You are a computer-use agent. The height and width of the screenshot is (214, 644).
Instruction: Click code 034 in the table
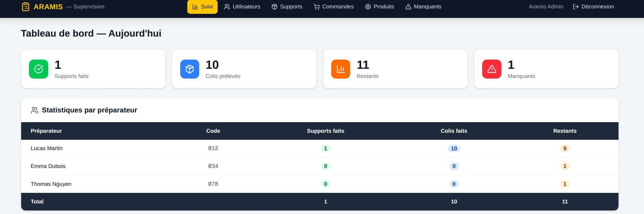[x=213, y=166]
